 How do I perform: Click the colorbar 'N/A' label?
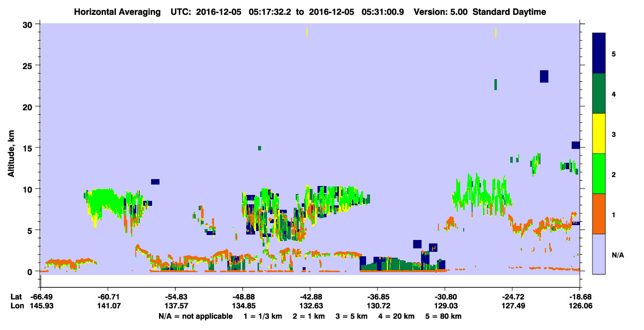point(618,255)
